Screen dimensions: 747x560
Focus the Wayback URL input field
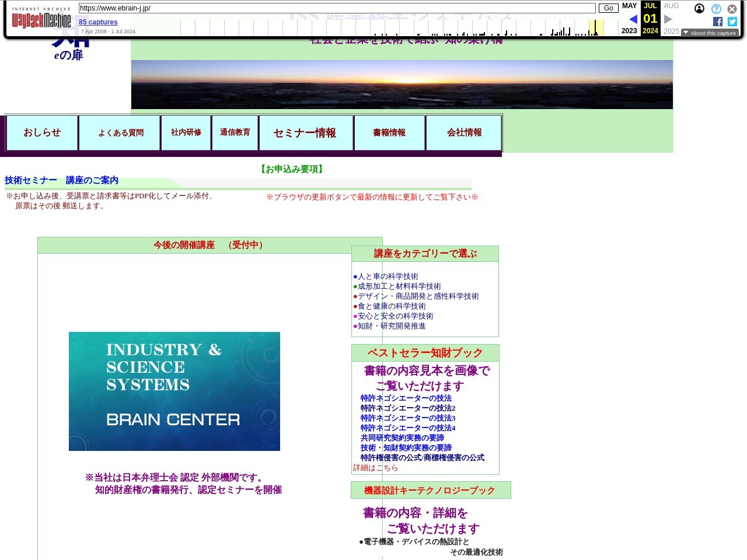(x=337, y=8)
